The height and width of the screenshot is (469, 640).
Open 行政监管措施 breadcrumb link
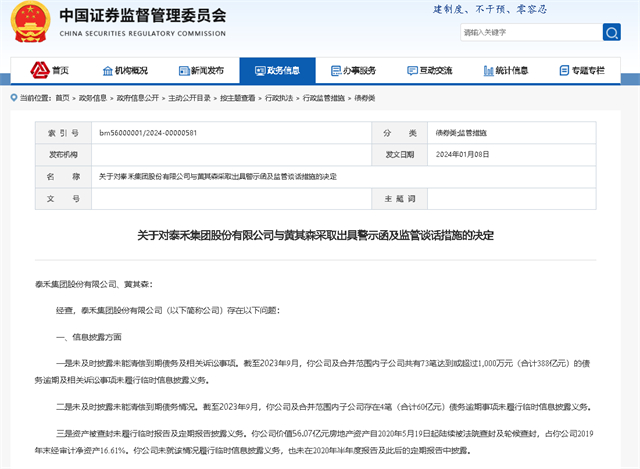pos(324,98)
